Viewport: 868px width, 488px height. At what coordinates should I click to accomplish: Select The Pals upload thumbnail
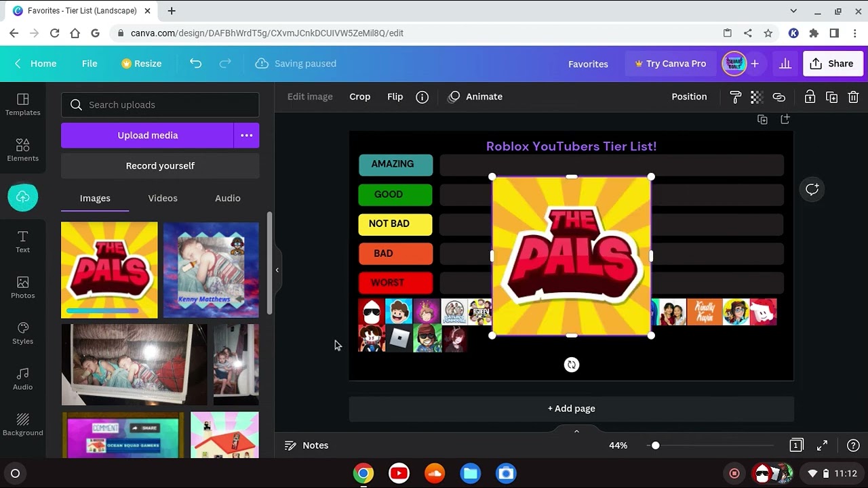[109, 270]
